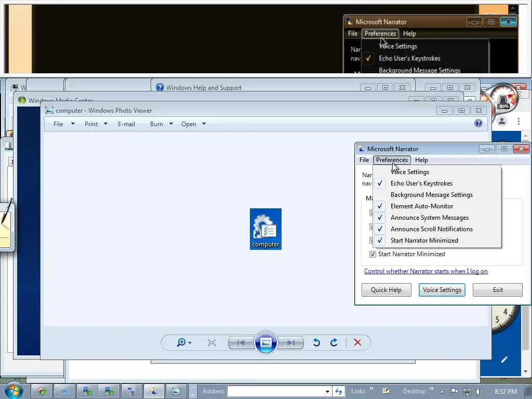The height and width of the screenshot is (399, 532).
Task: Open Photo Viewer help icon
Action: (478, 123)
